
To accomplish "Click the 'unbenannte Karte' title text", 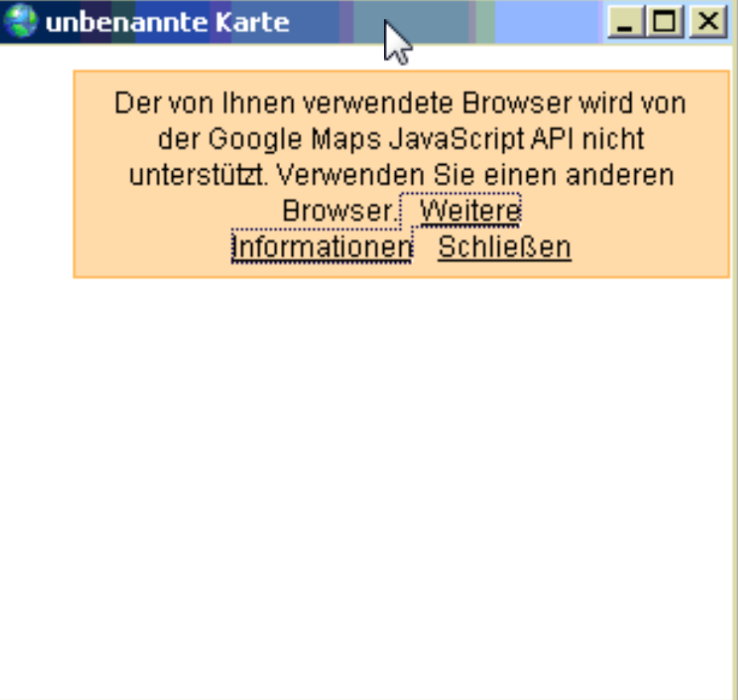I will coord(167,22).
